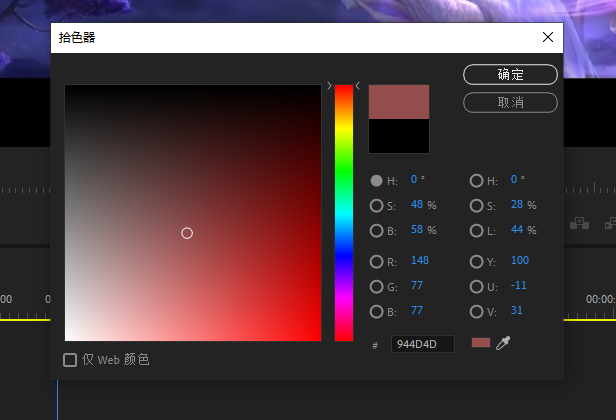616x420 pixels.
Task: Select the V radio button
Action: click(476, 311)
